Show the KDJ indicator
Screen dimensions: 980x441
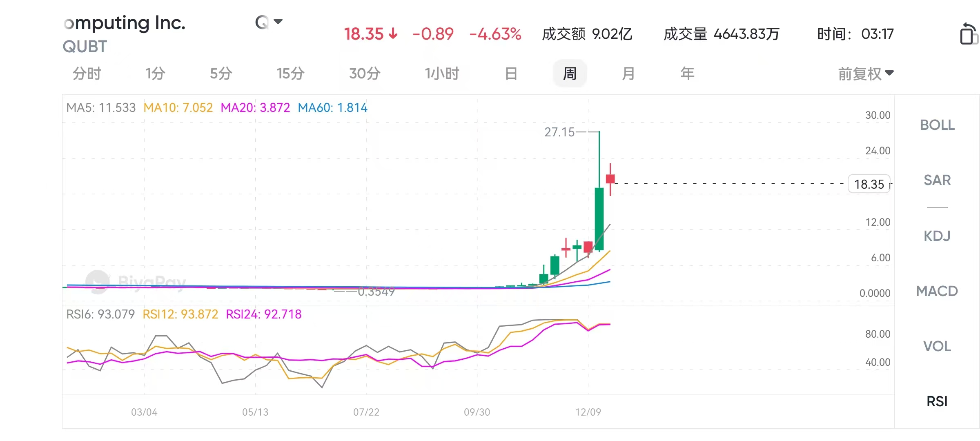[937, 236]
